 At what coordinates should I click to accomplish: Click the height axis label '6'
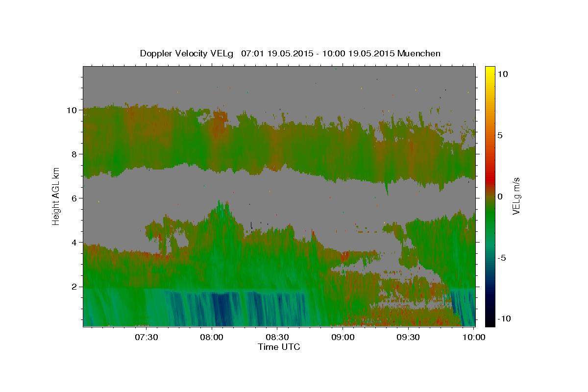[x=74, y=198]
